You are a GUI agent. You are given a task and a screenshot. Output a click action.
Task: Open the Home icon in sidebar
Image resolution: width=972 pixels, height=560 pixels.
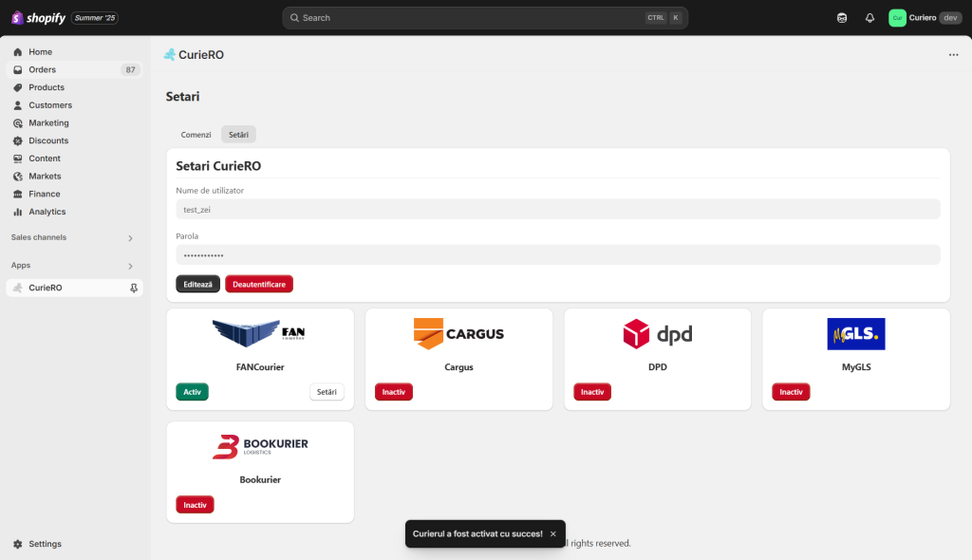tap(18, 52)
